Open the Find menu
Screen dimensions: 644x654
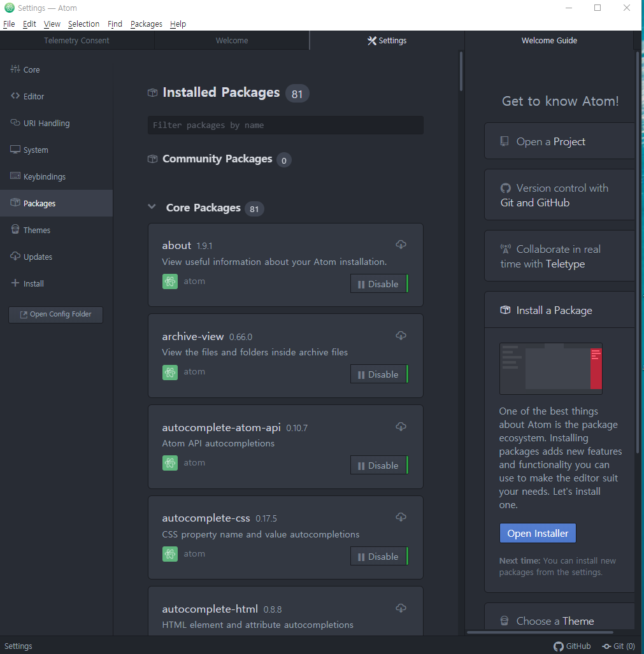tap(115, 24)
